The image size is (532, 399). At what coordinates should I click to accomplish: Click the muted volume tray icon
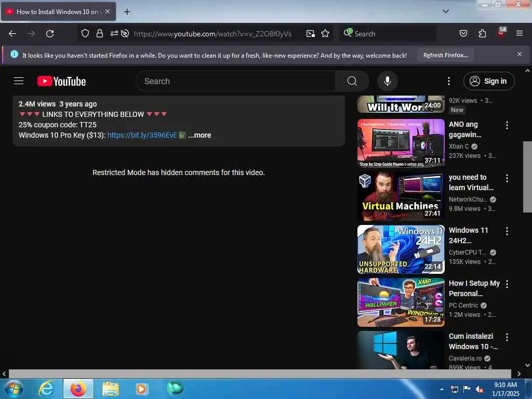click(x=479, y=389)
